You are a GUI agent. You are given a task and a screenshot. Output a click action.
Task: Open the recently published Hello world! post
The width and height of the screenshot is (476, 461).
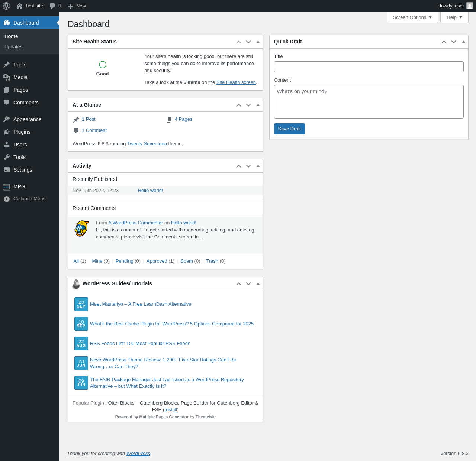(x=150, y=191)
